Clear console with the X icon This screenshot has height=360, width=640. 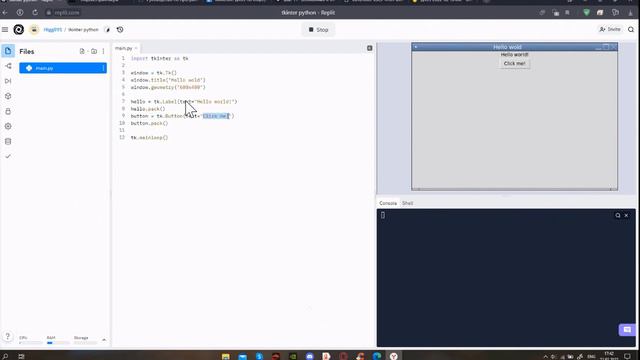pyautogui.click(x=627, y=216)
